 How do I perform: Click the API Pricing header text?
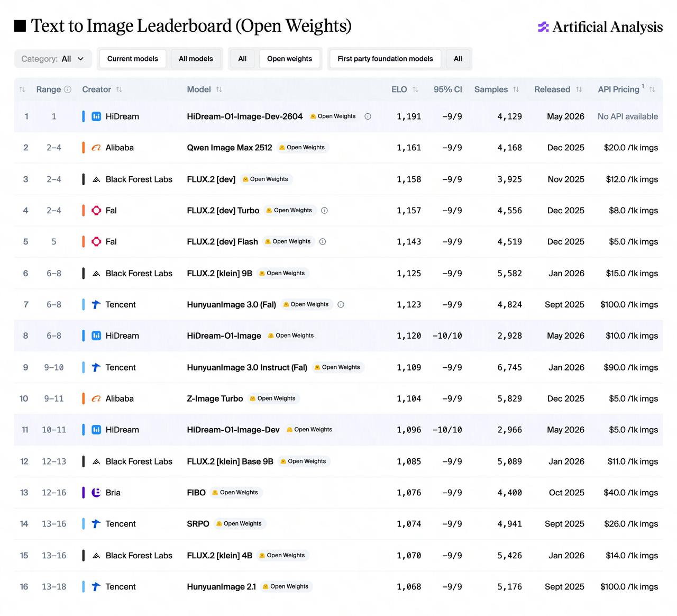tap(619, 89)
